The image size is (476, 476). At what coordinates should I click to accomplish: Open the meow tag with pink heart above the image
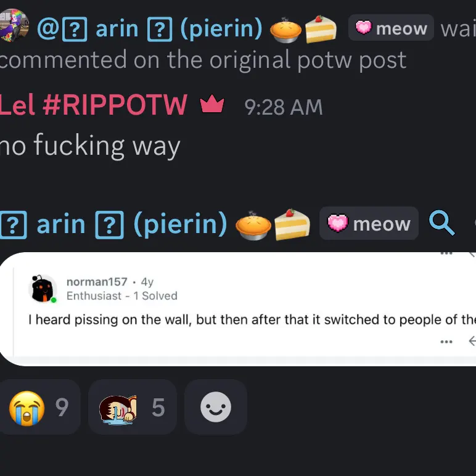[369, 223]
